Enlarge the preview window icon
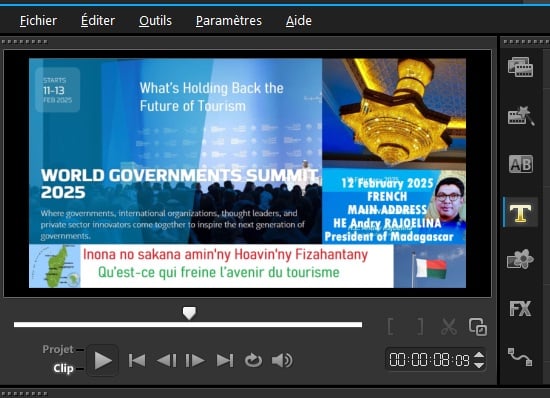The image size is (550, 398). (x=478, y=327)
